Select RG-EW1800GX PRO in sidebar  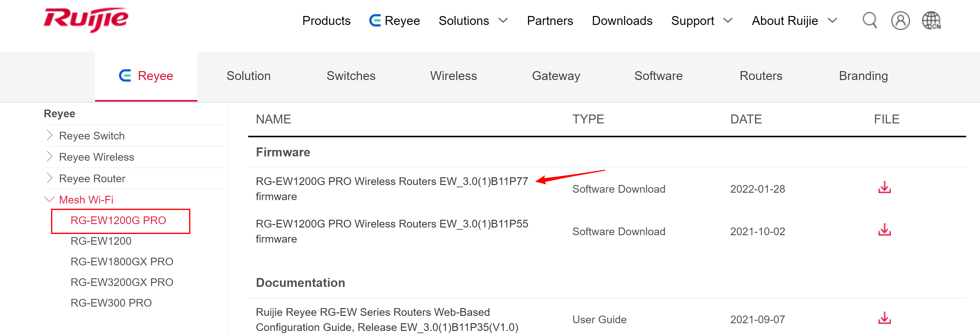[x=122, y=262]
